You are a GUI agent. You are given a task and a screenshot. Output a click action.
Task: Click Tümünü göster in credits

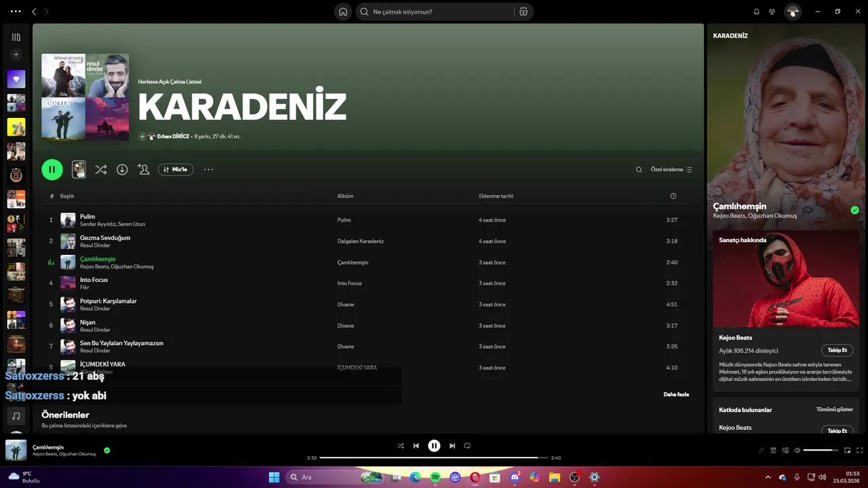pyautogui.click(x=834, y=409)
